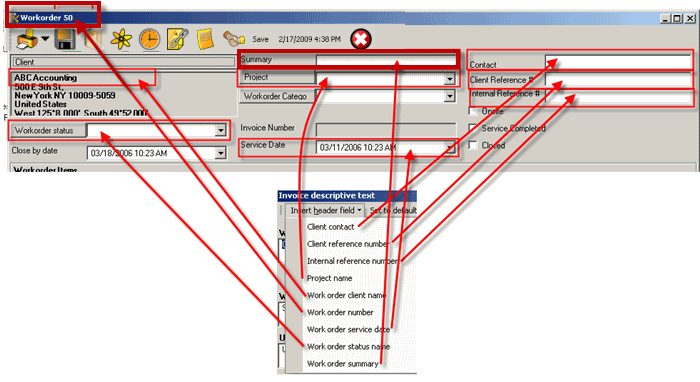This screenshot has height=382, width=700.
Task: Click the red circle X icon
Action: [361, 39]
